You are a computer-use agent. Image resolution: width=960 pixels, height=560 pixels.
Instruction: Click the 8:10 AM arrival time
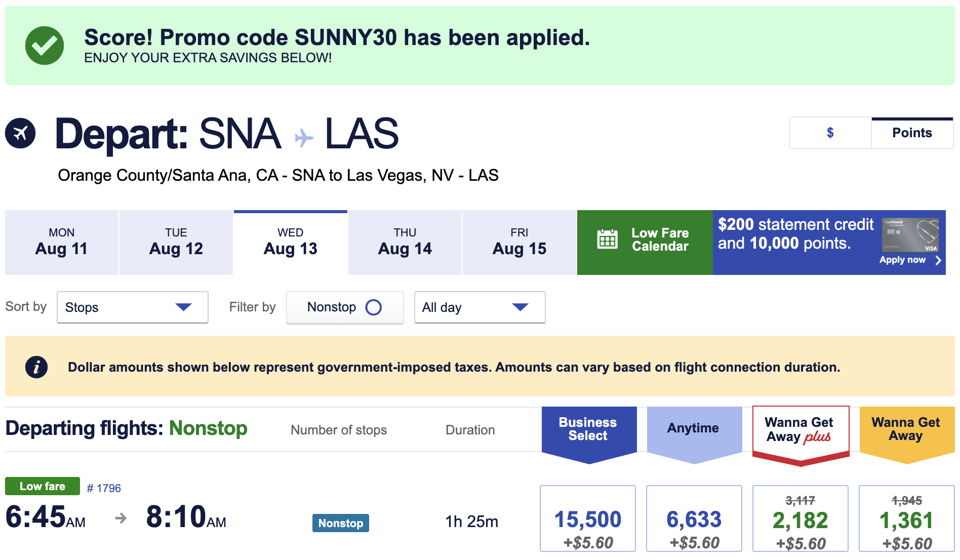pyautogui.click(x=186, y=517)
